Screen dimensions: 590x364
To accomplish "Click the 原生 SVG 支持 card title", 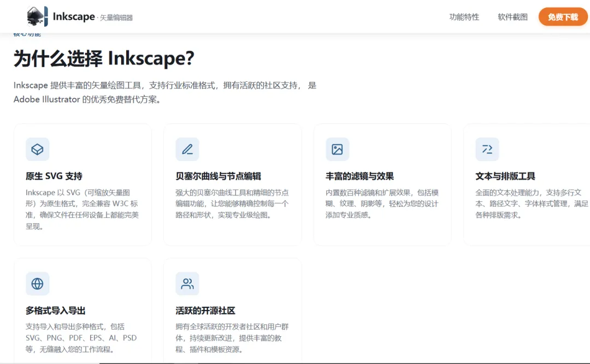I will (54, 176).
